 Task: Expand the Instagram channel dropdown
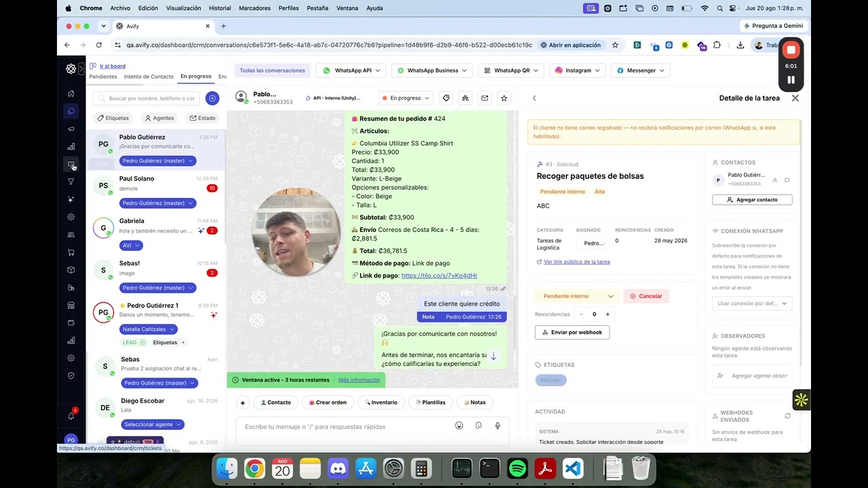pos(578,70)
